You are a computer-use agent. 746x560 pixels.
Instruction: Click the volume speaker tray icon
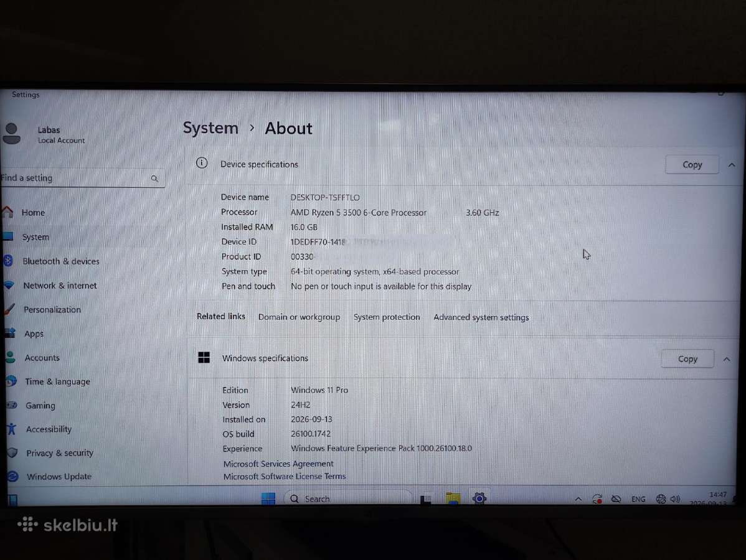click(x=675, y=498)
